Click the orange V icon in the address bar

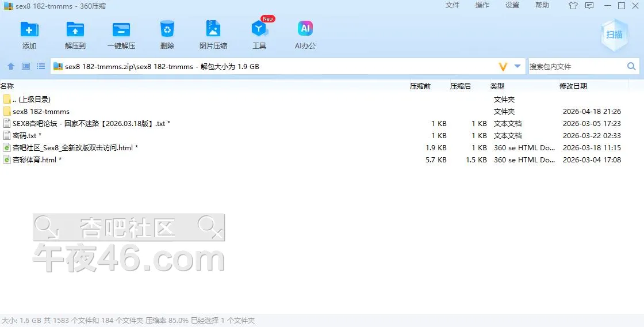click(x=503, y=67)
